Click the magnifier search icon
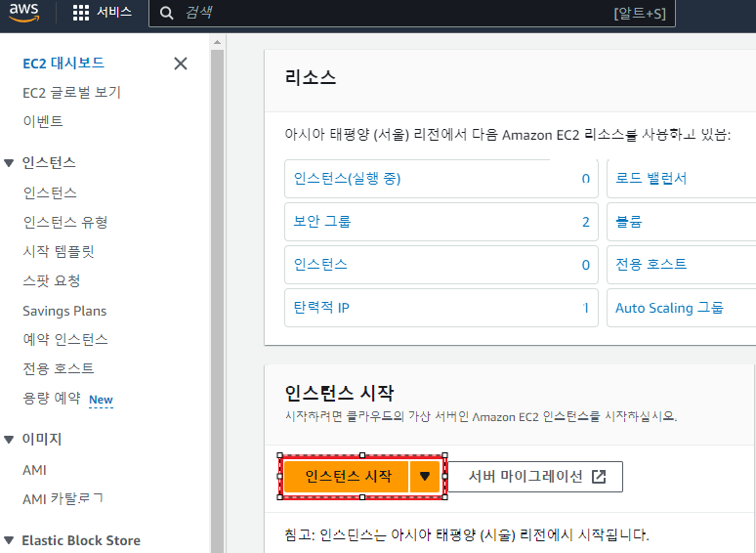This screenshot has width=756, height=553. [x=166, y=13]
